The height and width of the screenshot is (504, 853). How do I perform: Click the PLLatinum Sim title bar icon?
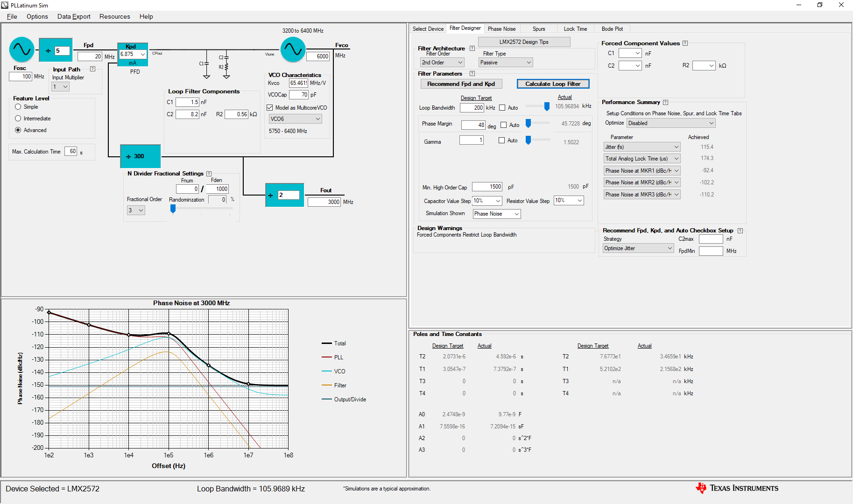pos(5,5)
